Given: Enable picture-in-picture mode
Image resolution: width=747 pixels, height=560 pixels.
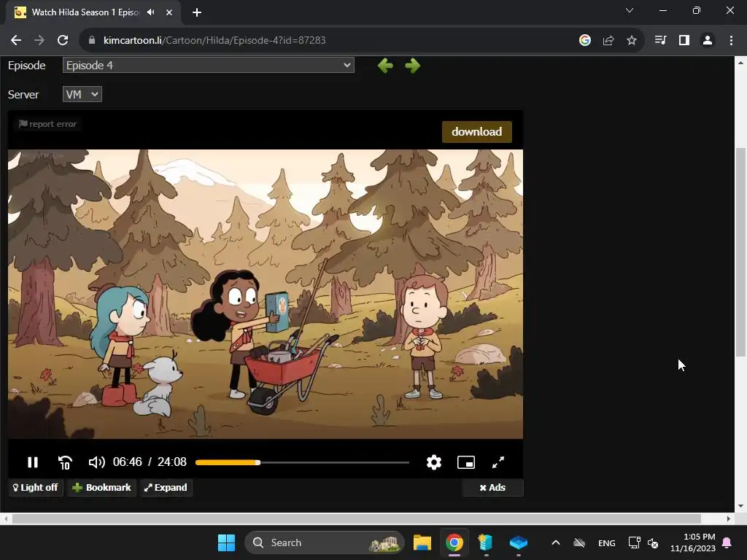Looking at the screenshot, I should click(466, 462).
